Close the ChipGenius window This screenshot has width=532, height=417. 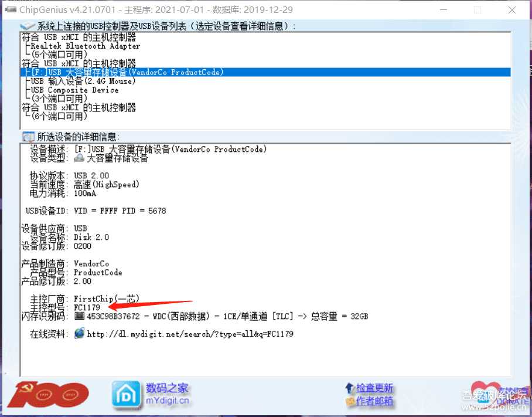click(512, 10)
